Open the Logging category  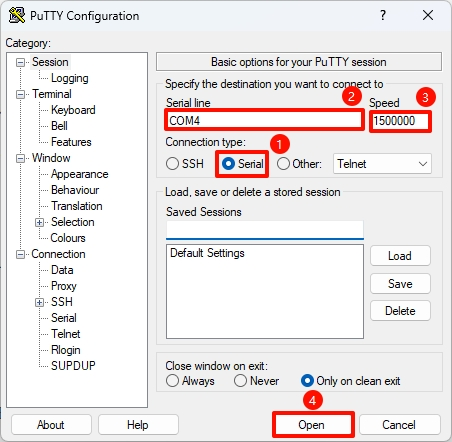(x=70, y=78)
